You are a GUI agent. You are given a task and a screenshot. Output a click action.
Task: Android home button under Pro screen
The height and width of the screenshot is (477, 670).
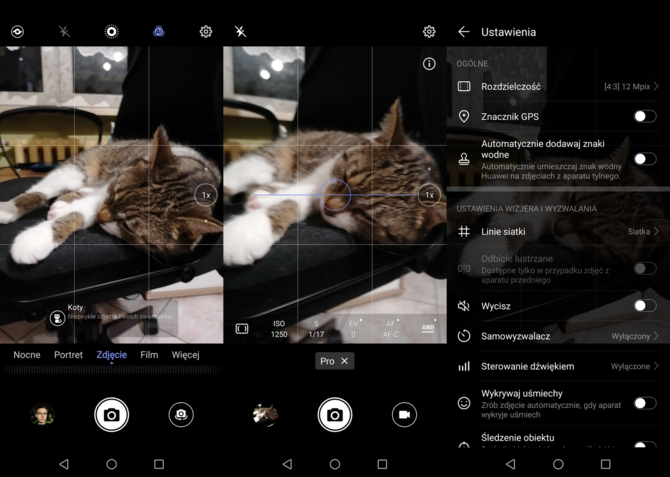(x=335, y=464)
